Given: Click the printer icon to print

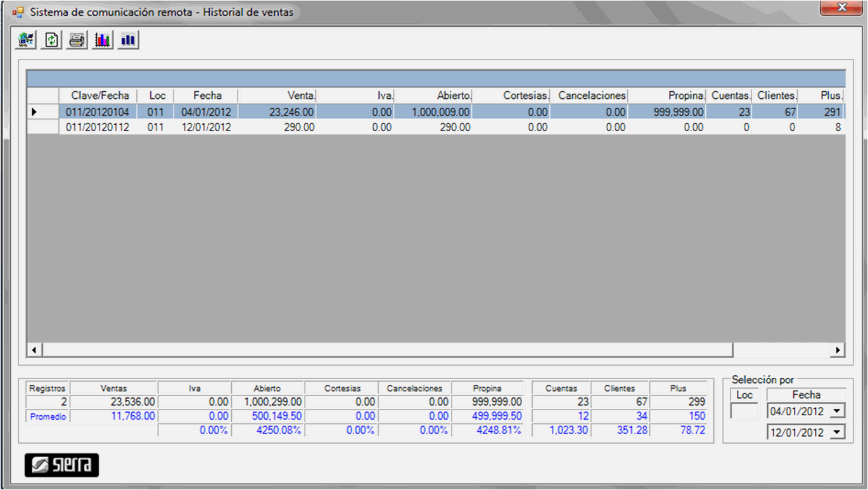Looking at the screenshot, I should point(77,40).
